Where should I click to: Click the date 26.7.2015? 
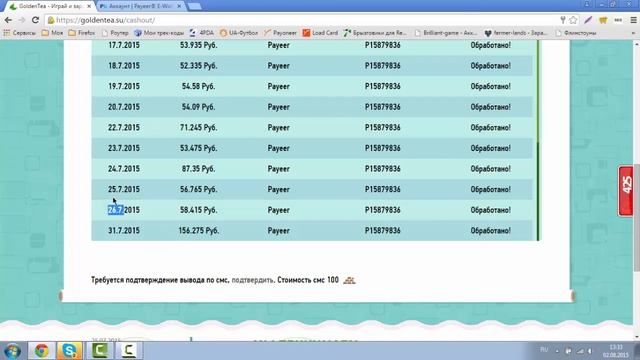124,210
